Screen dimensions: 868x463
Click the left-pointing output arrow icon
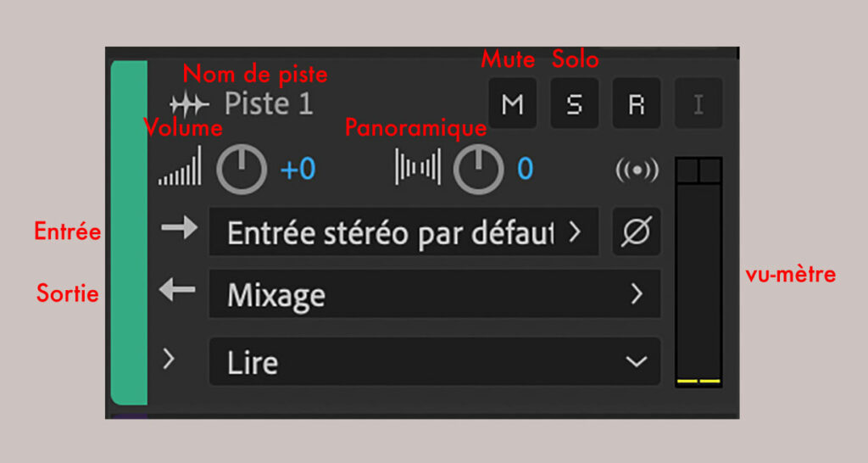177,291
